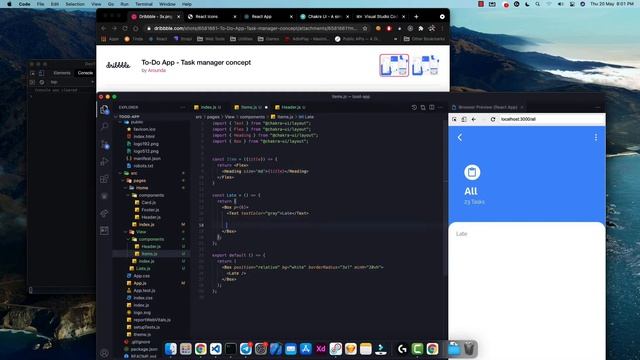Collapse the View components folder in Explorer
This screenshot has width=640, height=360.
(x=151, y=239)
